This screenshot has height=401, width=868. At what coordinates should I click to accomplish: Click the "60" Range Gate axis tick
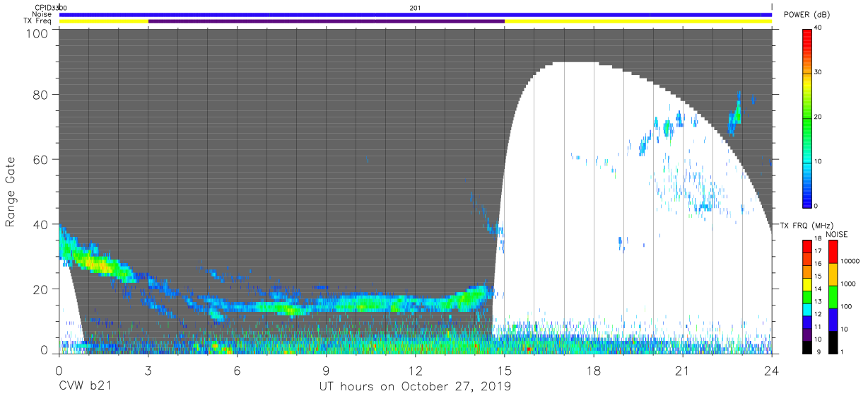coord(42,159)
